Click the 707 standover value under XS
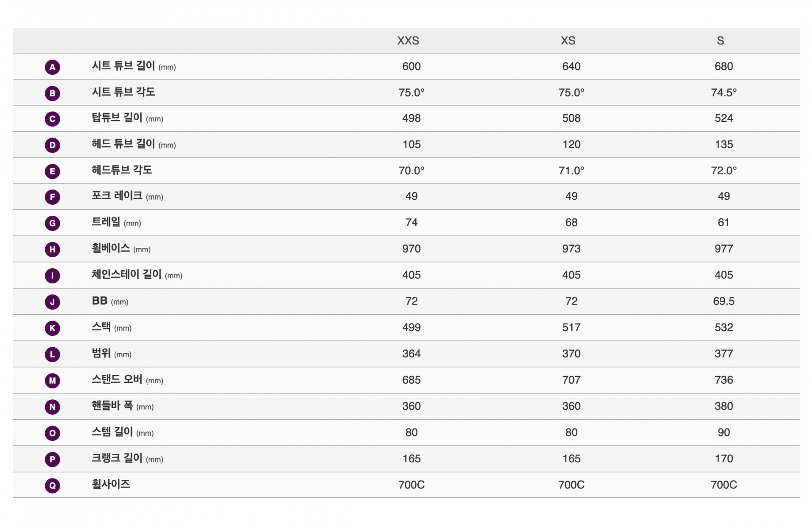 click(x=571, y=380)
